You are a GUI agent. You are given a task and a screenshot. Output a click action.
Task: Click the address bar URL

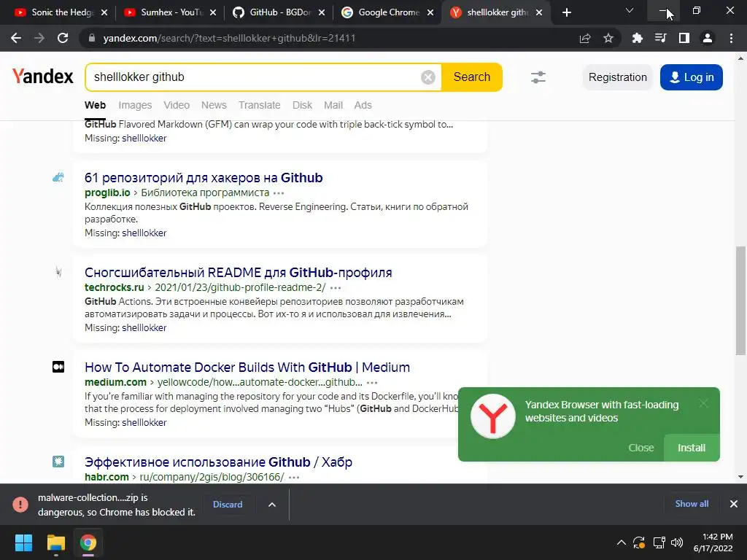[x=229, y=38]
